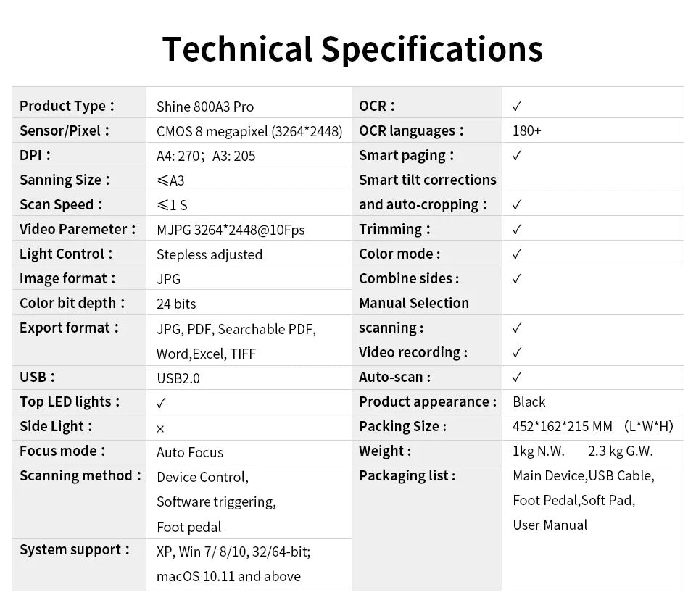Screen dimensions: 696x616
Task: Click the Technical Specifications heading
Action: [x=352, y=49]
